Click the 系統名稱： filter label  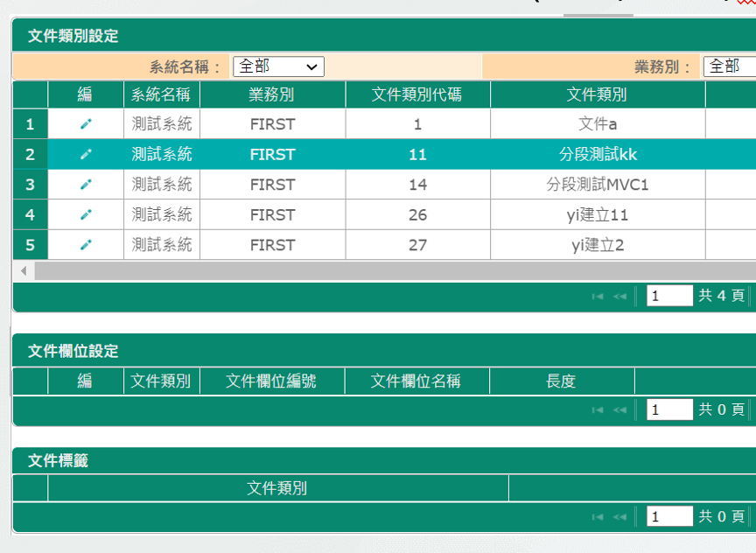point(185,67)
